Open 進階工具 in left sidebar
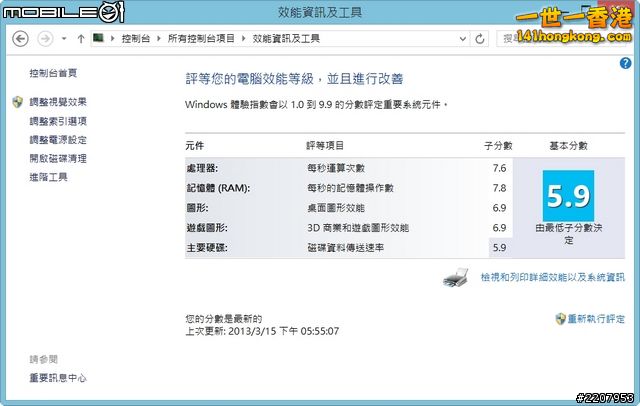The height and width of the screenshot is (406, 640). point(48,177)
